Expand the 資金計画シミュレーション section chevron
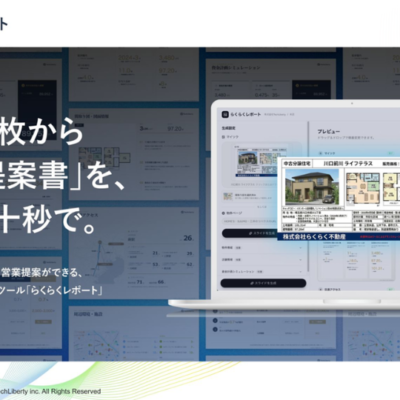The image size is (400, 400). [300, 272]
